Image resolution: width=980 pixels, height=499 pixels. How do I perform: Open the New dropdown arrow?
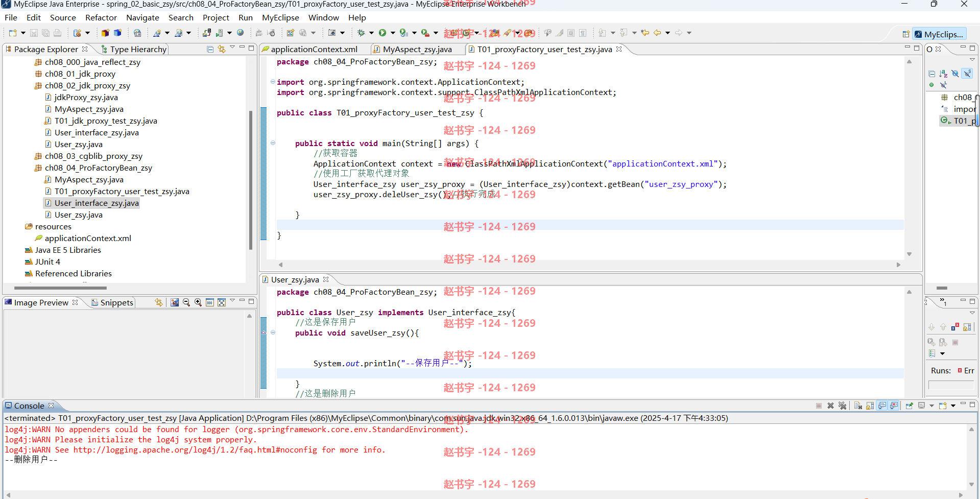pyautogui.click(x=23, y=33)
